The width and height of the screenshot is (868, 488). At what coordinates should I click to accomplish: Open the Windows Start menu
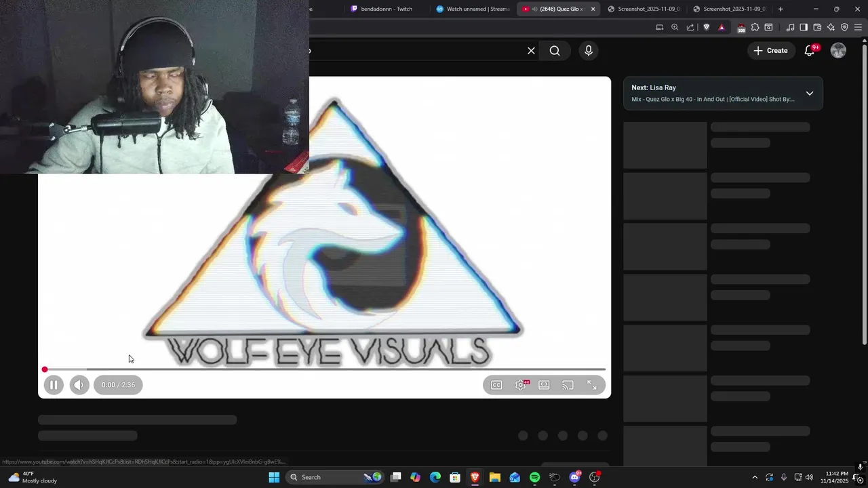pyautogui.click(x=274, y=477)
